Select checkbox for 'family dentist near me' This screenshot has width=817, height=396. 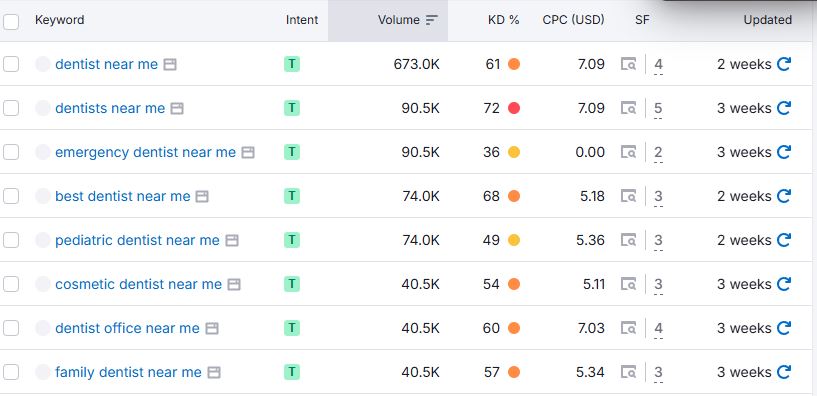pyautogui.click(x=11, y=372)
